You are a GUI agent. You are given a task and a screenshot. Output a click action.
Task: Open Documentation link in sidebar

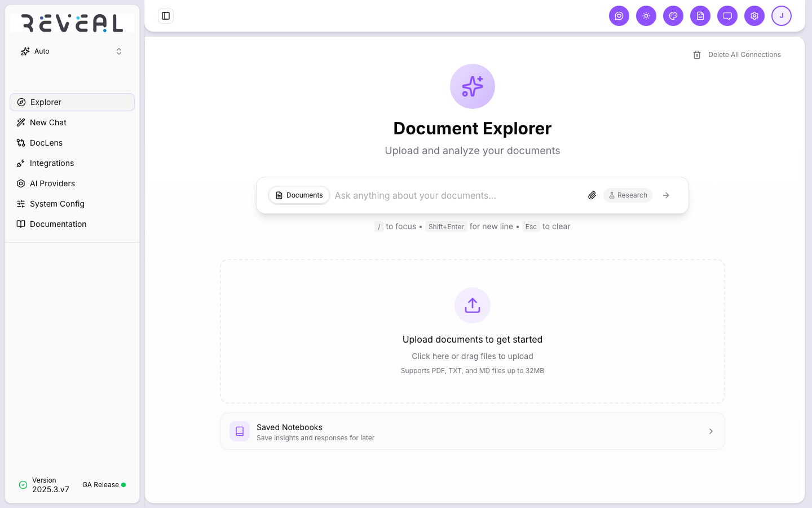click(72, 224)
